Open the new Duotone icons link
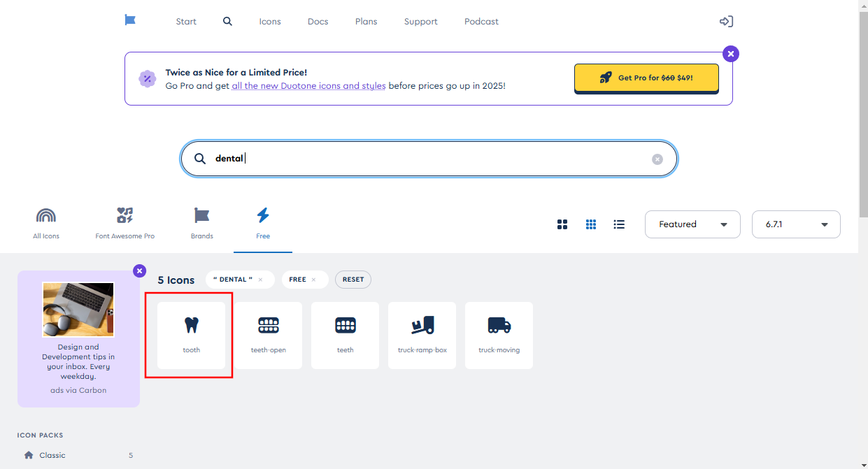The height and width of the screenshot is (469, 868). coord(308,86)
